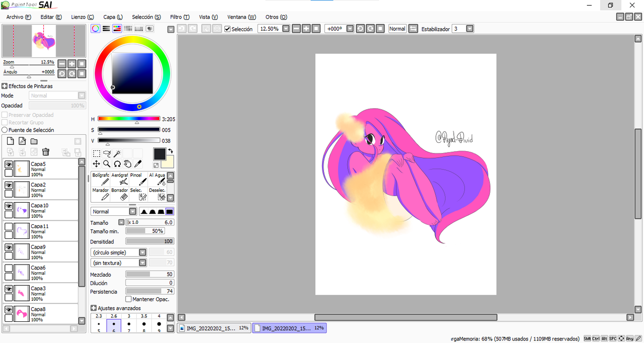
Task: Choose the Borrador eraser tool
Action: point(119,194)
